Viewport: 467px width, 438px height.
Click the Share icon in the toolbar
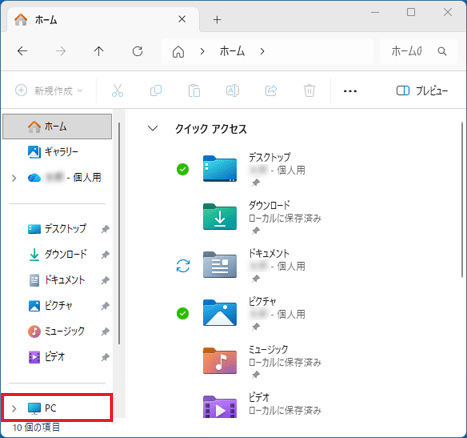271,90
